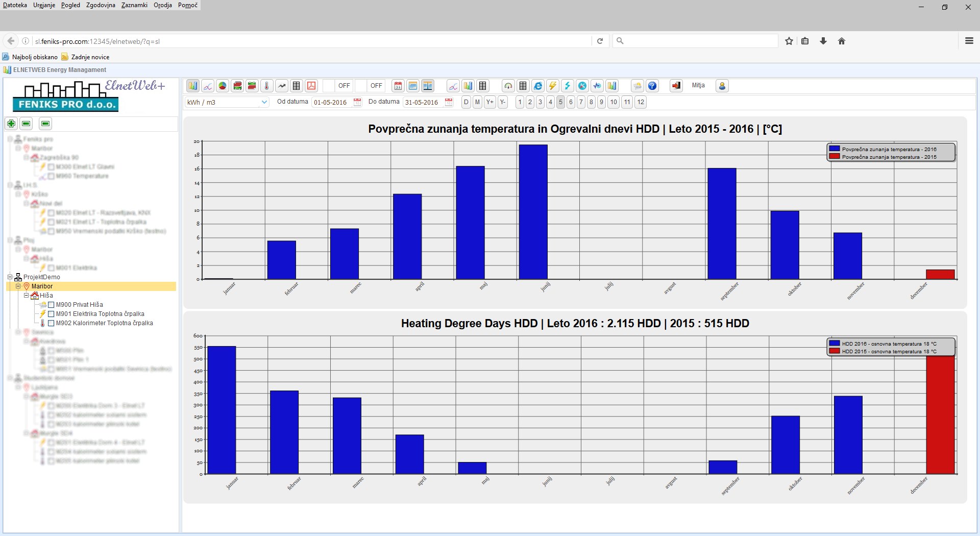
Task: Open the Zadnje novice bookmark
Action: (85, 57)
